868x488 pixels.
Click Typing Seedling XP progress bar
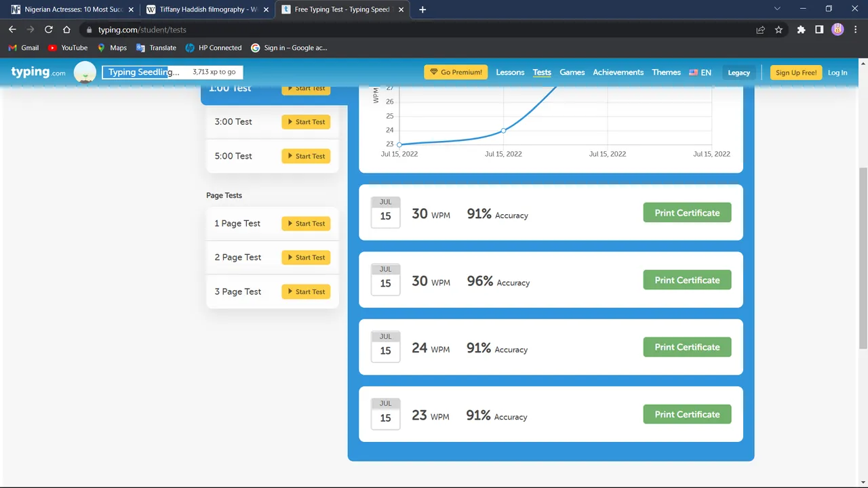pos(172,73)
